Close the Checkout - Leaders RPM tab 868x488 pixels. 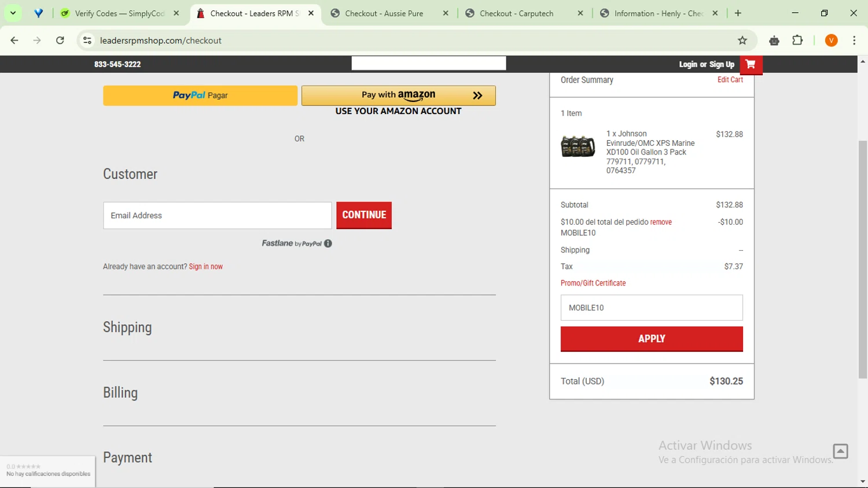tap(311, 13)
